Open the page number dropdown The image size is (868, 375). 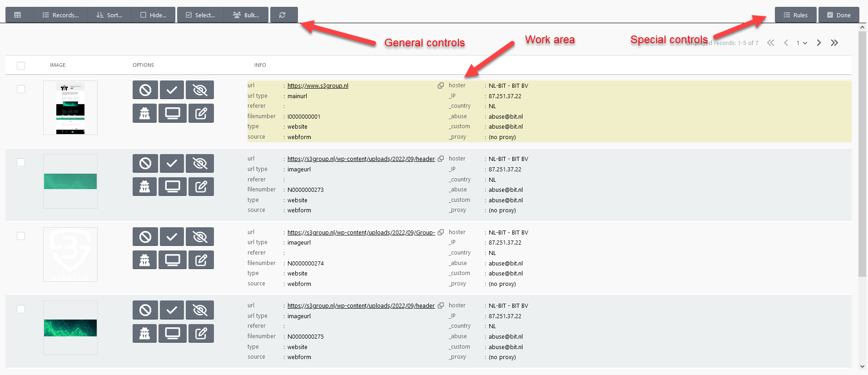tap(802, 43)
